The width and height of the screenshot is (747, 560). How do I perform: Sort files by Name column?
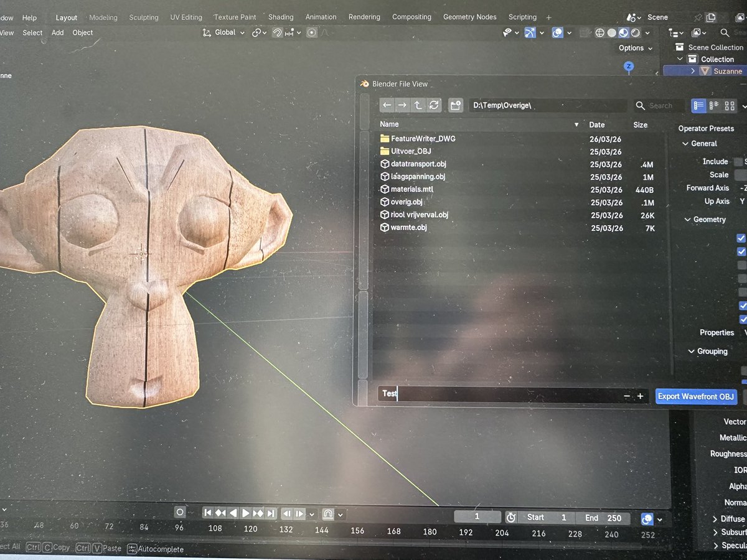479,124
